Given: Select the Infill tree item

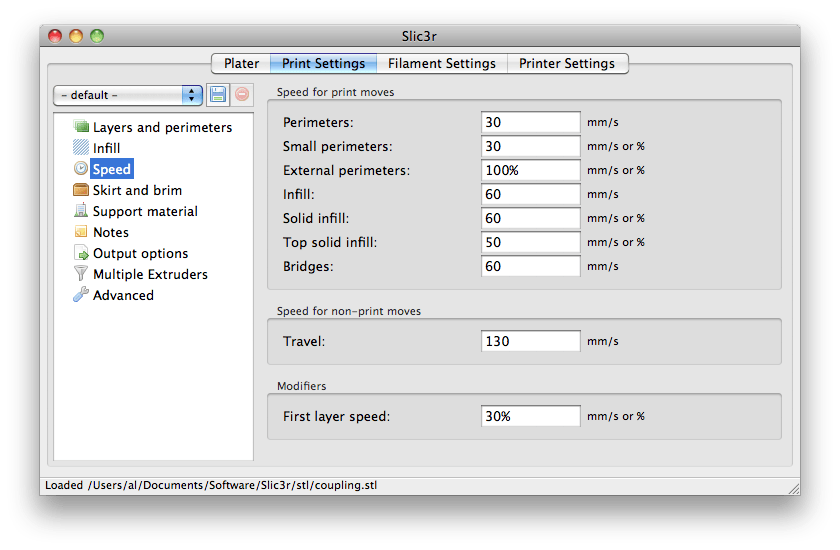Looking at the screenshot, I should [107, 148].
